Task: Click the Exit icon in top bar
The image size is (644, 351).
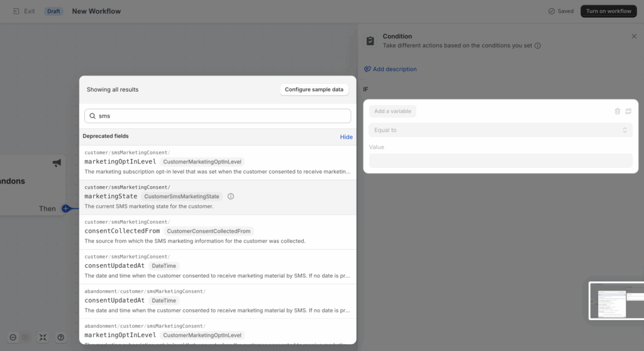Action: click(x=16, y=11)
